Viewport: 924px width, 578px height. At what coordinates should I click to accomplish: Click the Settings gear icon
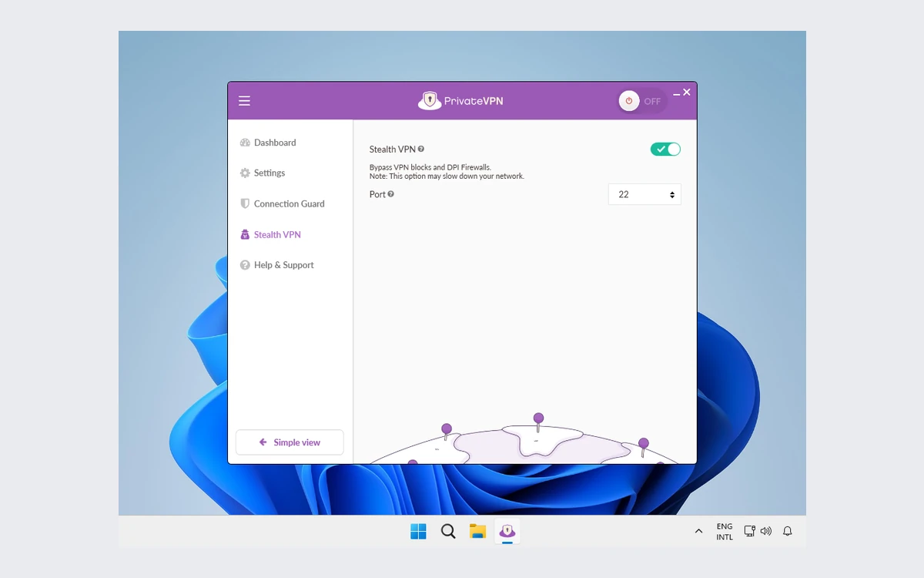[x=245, y=173]
